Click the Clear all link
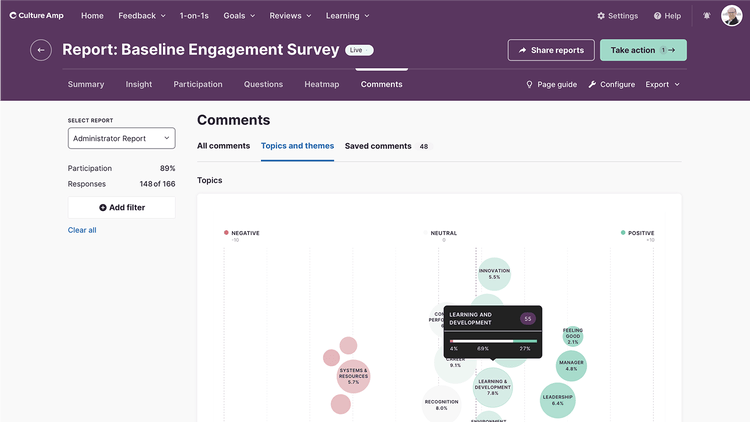Screen dimensions: 750x422 [82, 230]
